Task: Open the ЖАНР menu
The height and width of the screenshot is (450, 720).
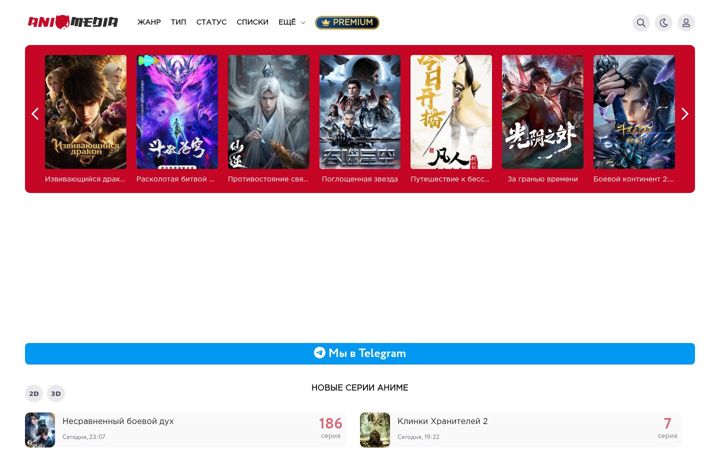Action: click(x=149, y=22)
